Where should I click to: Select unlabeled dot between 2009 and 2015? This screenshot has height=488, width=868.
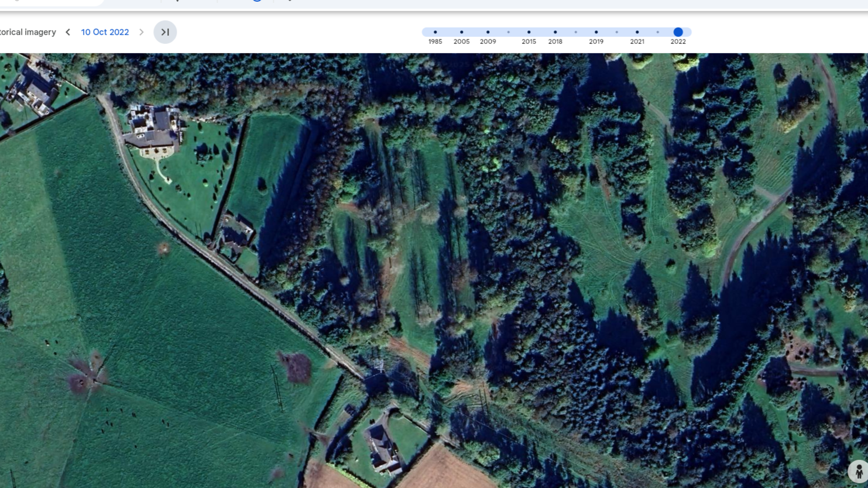(508, 32)
